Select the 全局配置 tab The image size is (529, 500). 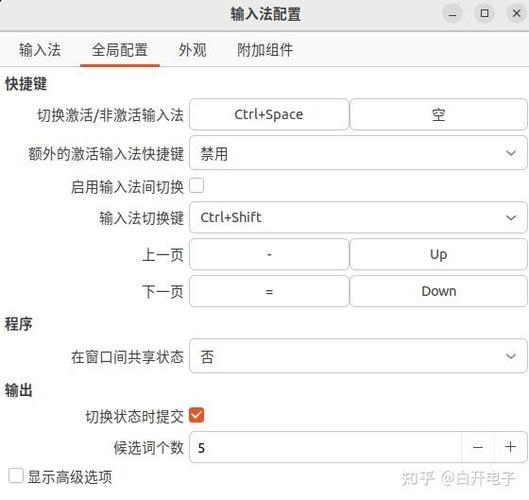point(120,50)
